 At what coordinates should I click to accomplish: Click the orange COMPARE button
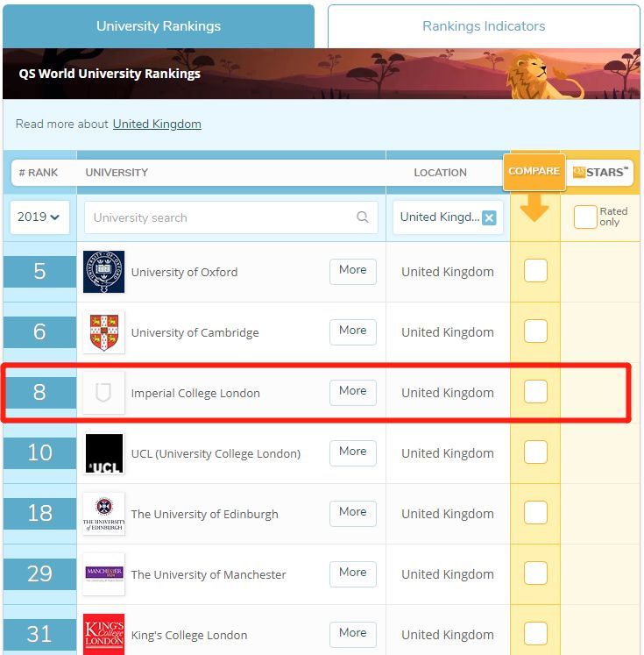pyautogui.click(x=534, y=172)
